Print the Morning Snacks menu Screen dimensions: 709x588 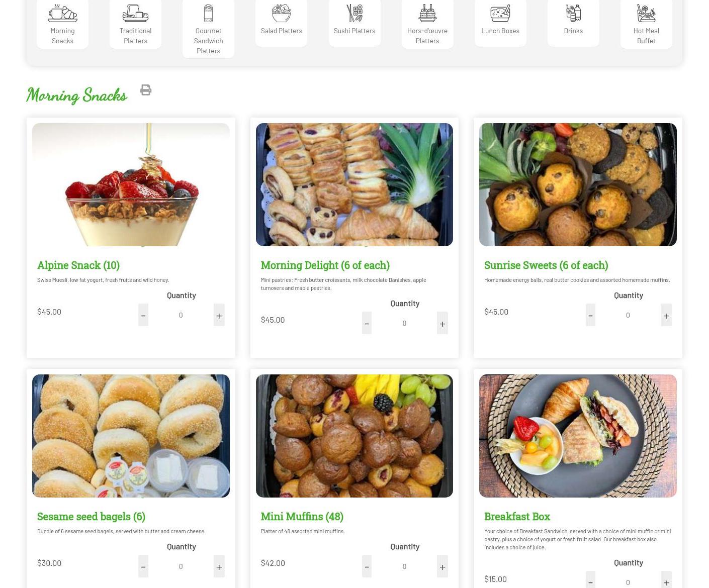tap(146, 90)
